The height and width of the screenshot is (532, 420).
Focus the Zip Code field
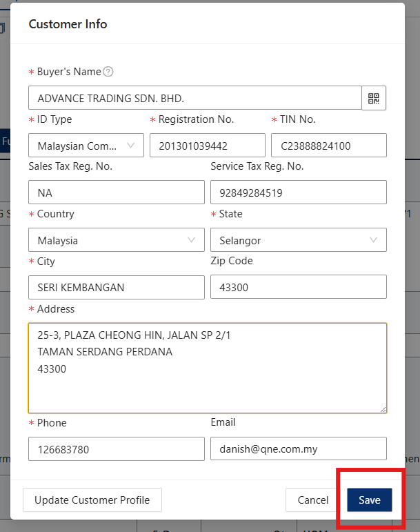[x=298, y=287]
